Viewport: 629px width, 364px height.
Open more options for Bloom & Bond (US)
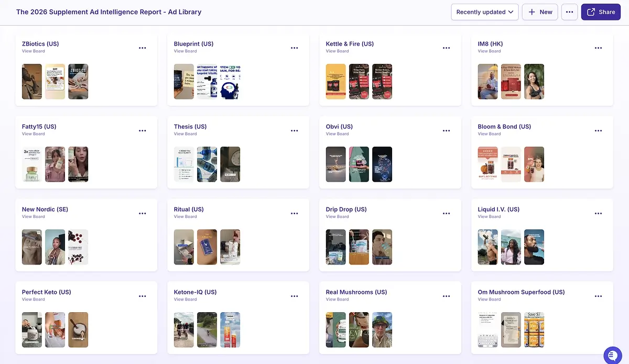[599, 130]
